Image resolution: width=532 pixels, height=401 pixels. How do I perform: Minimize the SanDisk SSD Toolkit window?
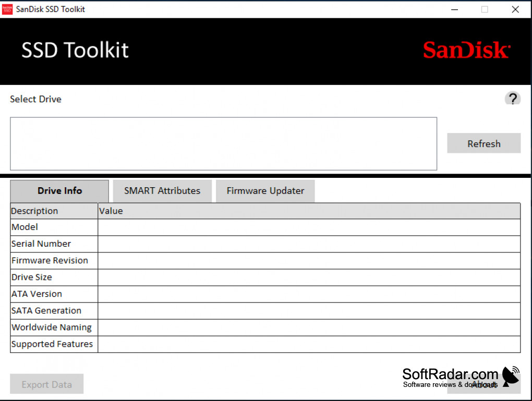(x=455, y=9)
